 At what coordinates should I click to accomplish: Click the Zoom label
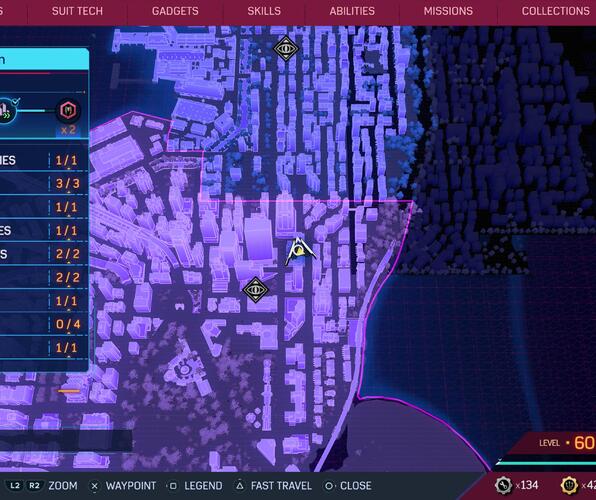63,486
